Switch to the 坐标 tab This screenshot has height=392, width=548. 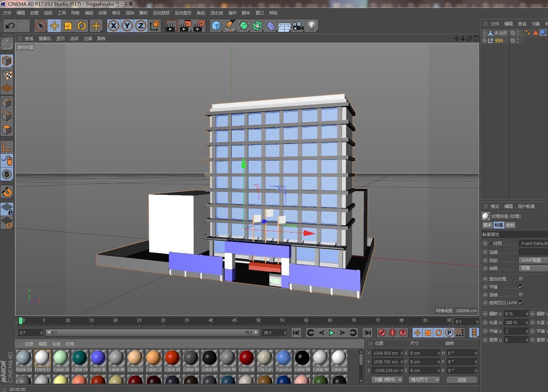pyautogui.click(x=510, y=225)
